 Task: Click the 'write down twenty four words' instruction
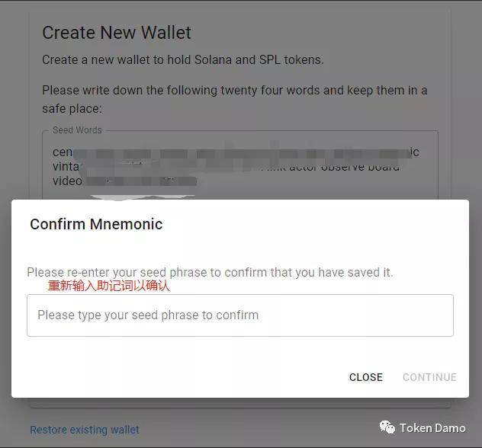pyautogui.click(x=235, y=99)
